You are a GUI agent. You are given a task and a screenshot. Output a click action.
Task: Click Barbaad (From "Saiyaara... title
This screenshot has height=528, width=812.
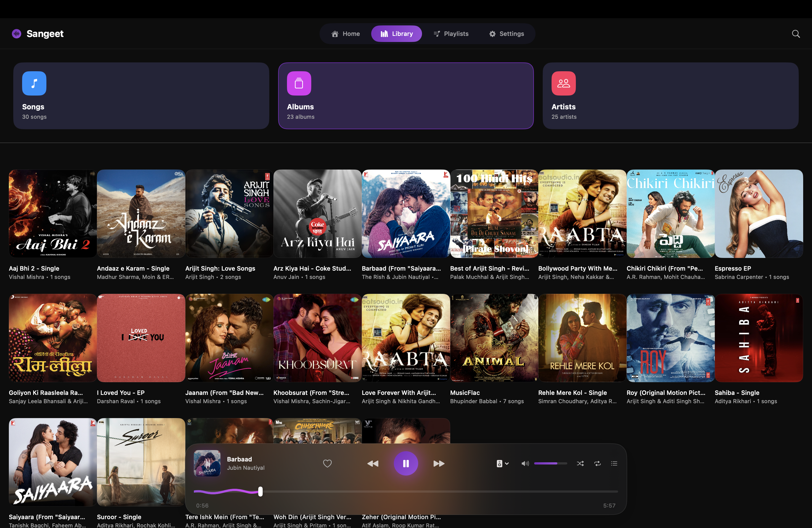tap(401, 268)
